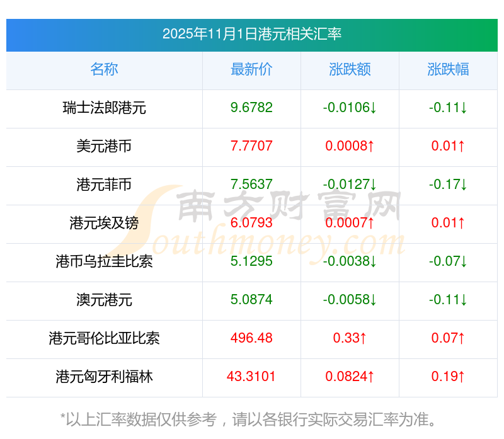Screen dimensions: 504x439
Task: Click the 澳元港元 currency pair name
Action: [104, 300]
